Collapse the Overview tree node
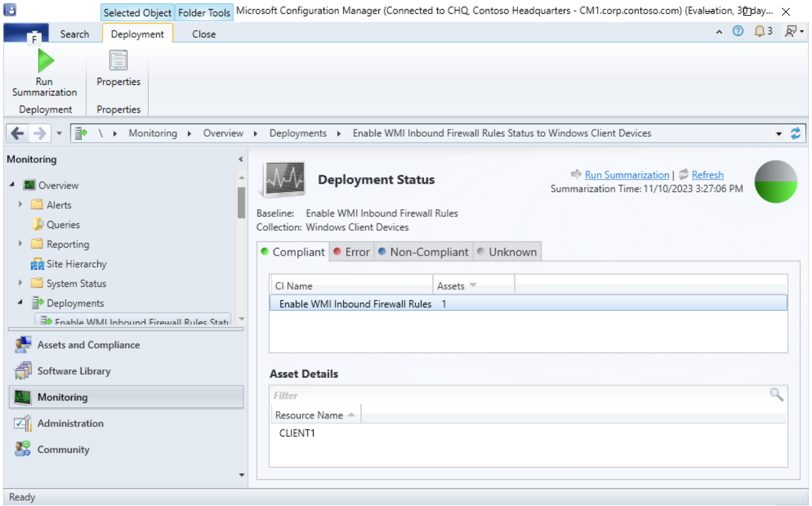Viewport: 812px width, 506px height. pyautogui.click(x=13, y=186)
